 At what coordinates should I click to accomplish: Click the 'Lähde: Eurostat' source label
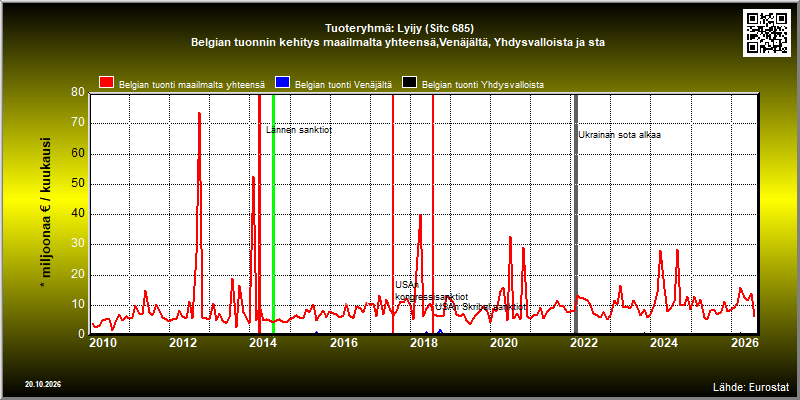click(x=751, y=386)
